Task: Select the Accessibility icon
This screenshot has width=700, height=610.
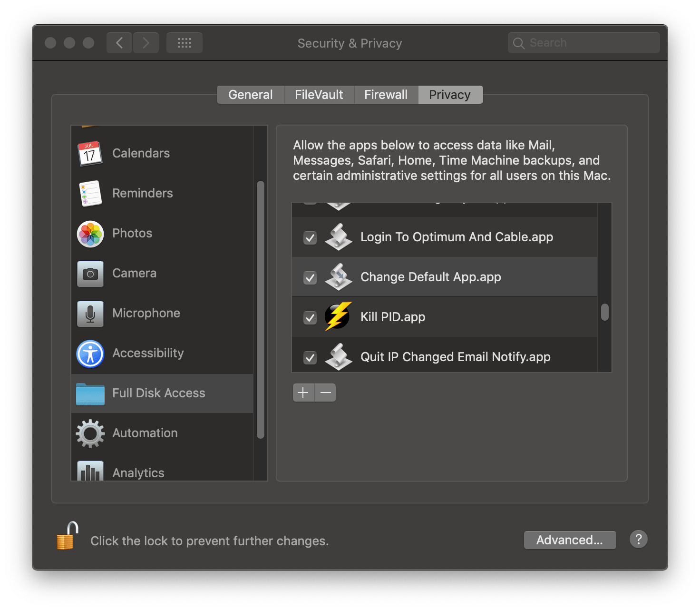Action: pos(90,354)
